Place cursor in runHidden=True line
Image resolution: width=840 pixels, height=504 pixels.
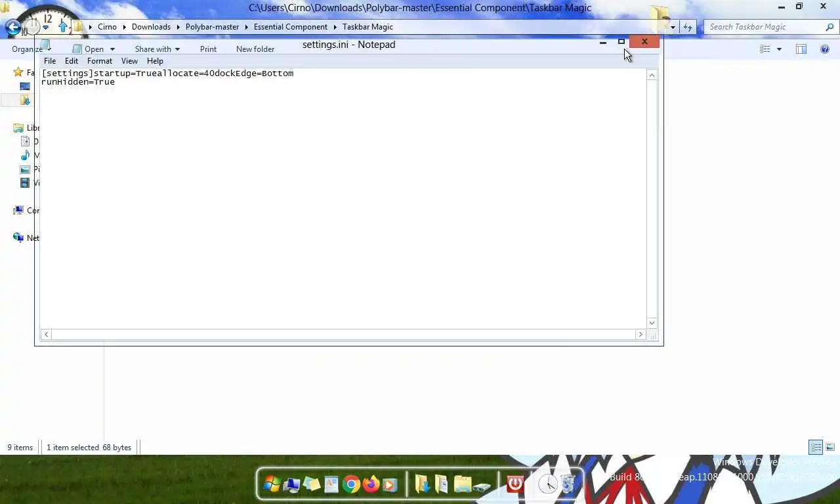coord(78,82)
